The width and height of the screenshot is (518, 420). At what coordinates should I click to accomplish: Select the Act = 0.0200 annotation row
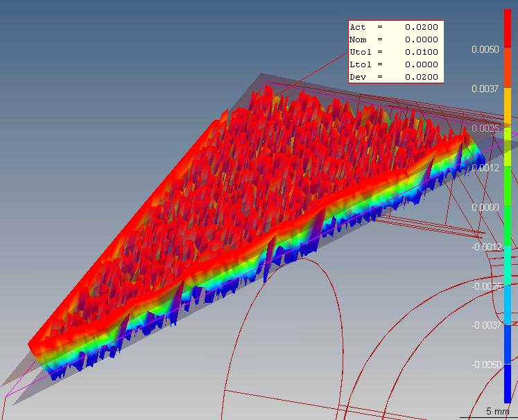pos(394,27)
